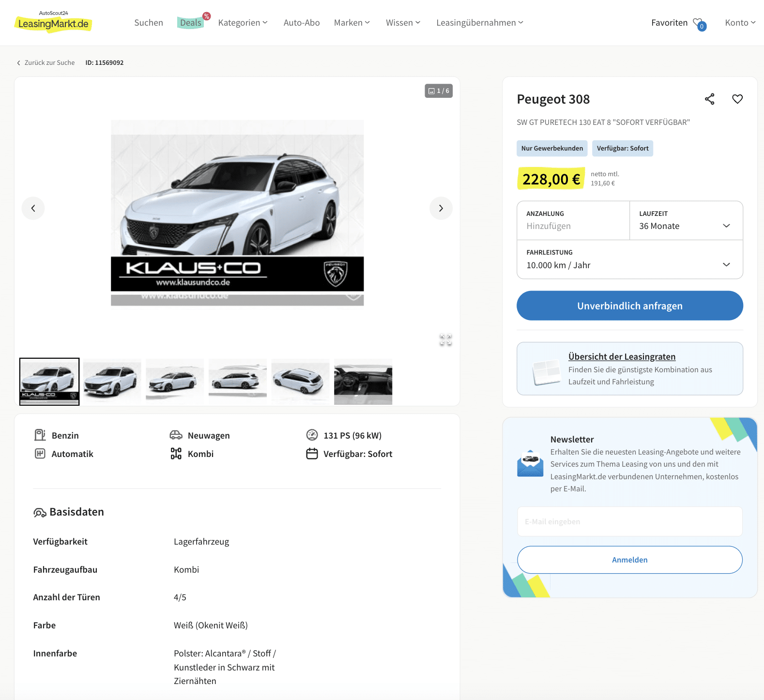Select sixth thumbnail interior view
The image size is (764, 700).
363,381
